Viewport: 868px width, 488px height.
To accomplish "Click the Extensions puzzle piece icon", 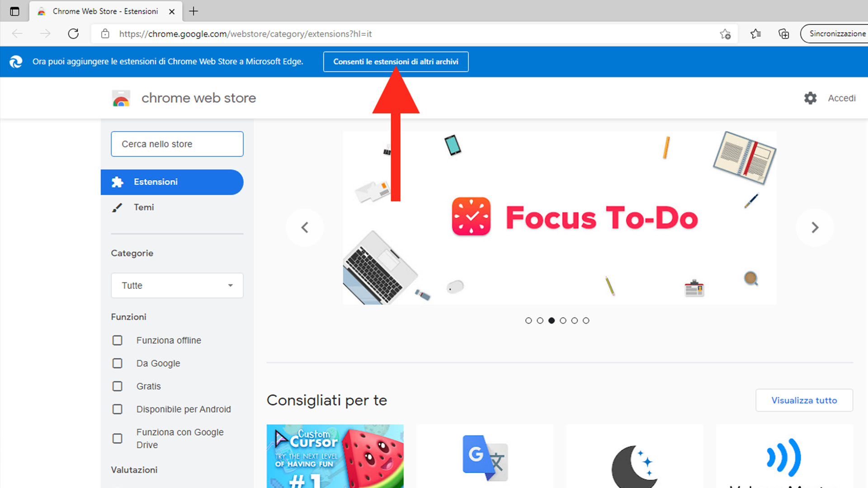I will [117, 182].
